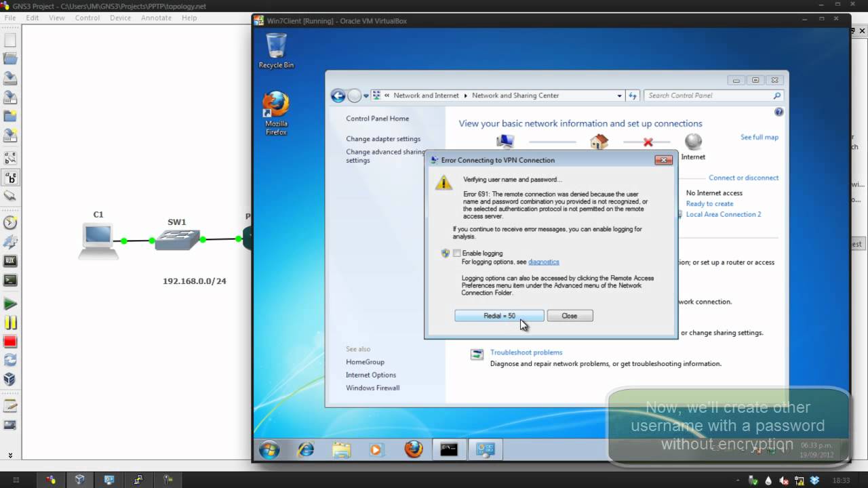Click the yellow Suspend all devices button
The image size is (868, 488).
pyautogui.click(x=10, y=323)
